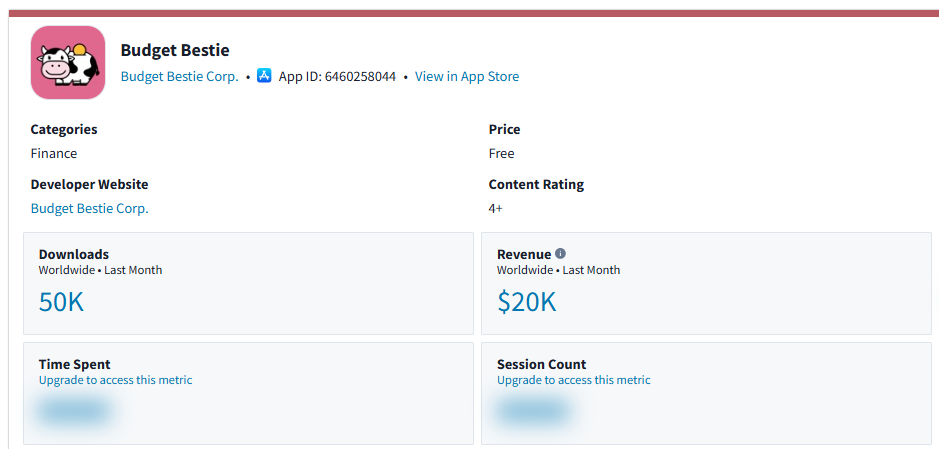Click the Budget Bestie cow app icon
This screenshot has height=449, width=939.
(68, 63)
